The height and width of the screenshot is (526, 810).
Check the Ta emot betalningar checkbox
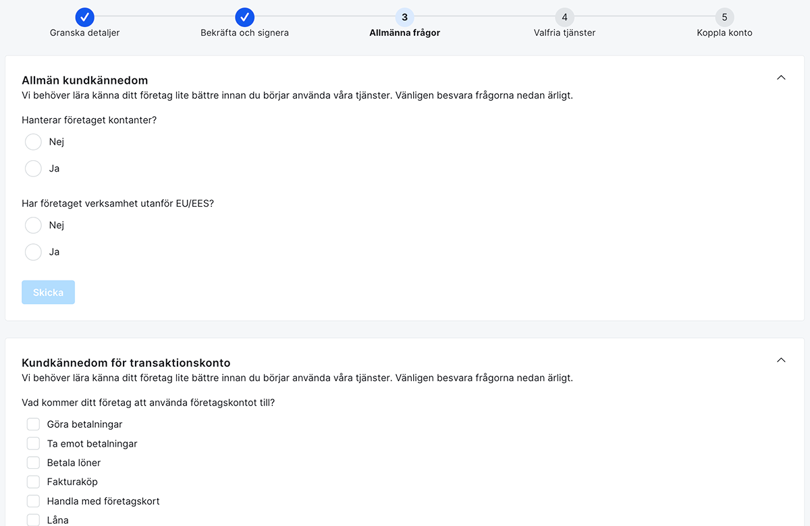click(x=33, y=444)
